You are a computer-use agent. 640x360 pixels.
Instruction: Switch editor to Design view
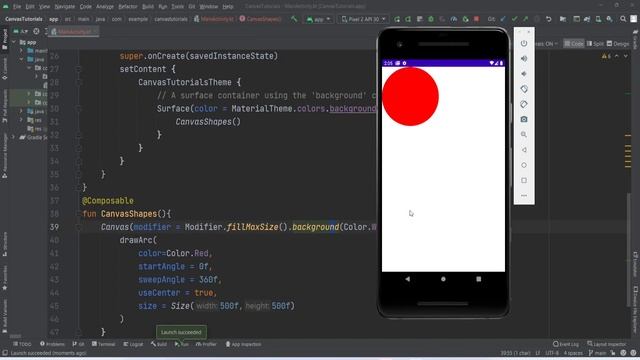[x=618, y=44]
